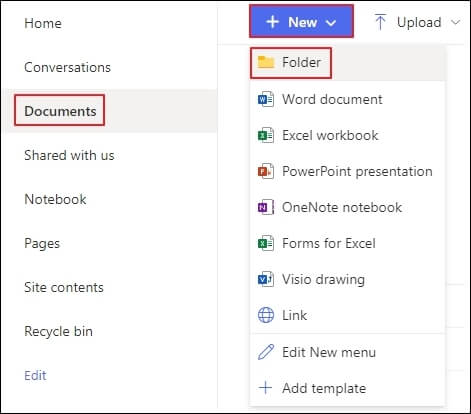The image size is (471, 414).
Task: Select Word document menu entry
Action: click(347, 99)
